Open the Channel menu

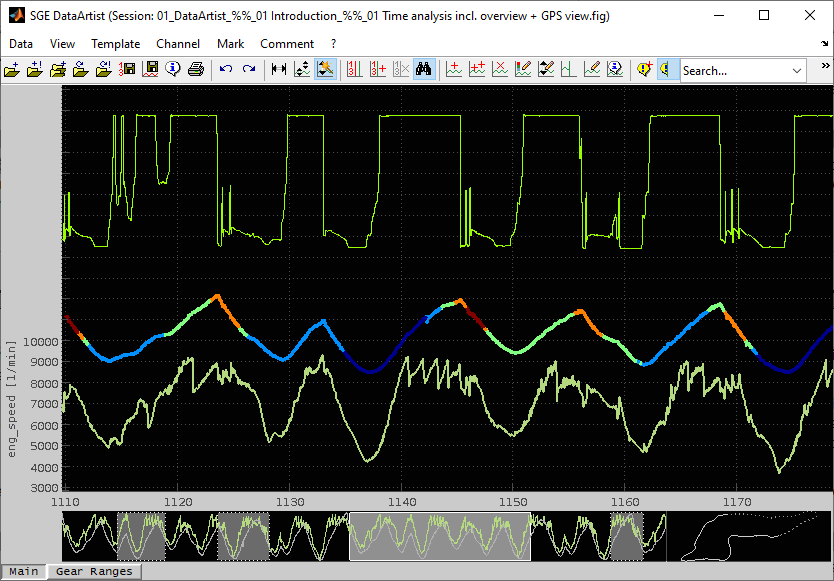coord(178,44)
